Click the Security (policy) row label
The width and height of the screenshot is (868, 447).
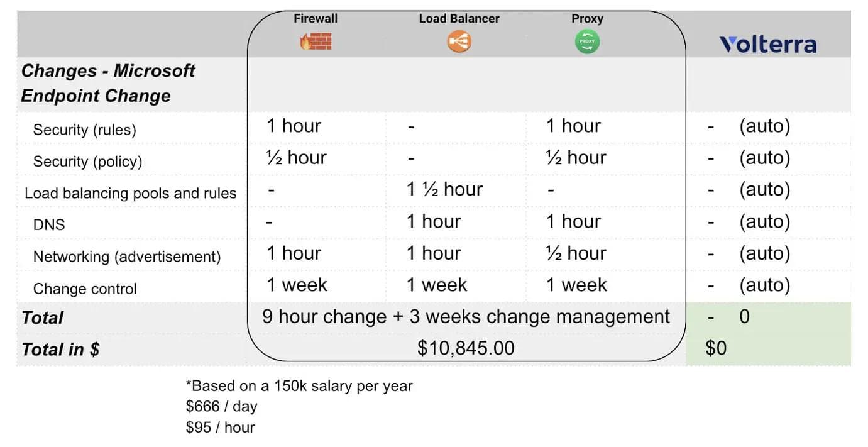coord(87,162)
